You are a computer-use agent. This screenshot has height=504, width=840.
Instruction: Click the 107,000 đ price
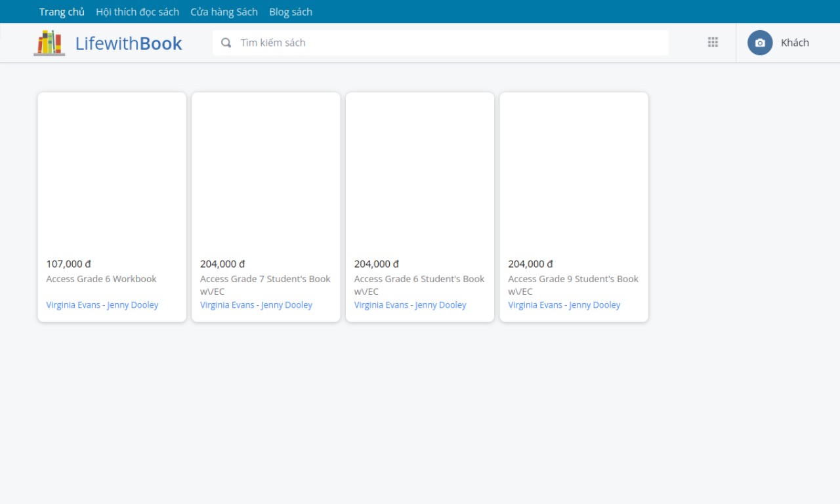click(68, 264)
